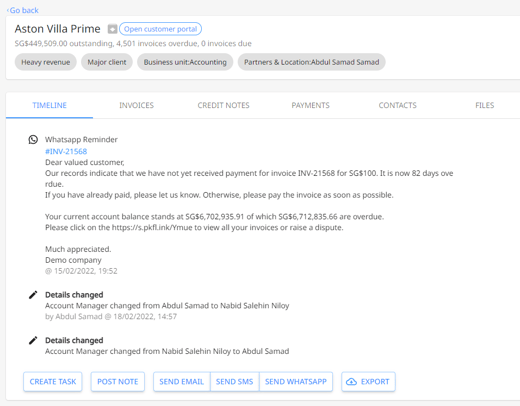Click the pencil icon of first Details changed entry
This screenshot has width=520, height=406.
pyautogui.click(x=33, y=295)
